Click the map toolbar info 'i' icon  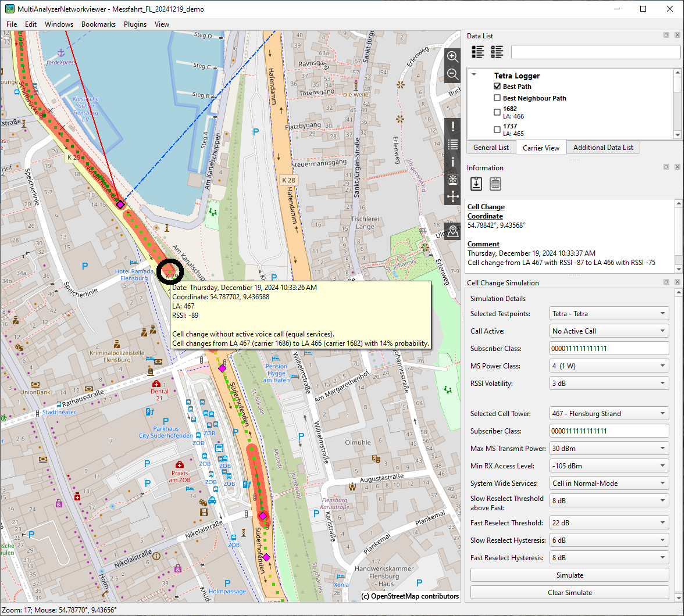pyautogui.click(x=453, y=162)
